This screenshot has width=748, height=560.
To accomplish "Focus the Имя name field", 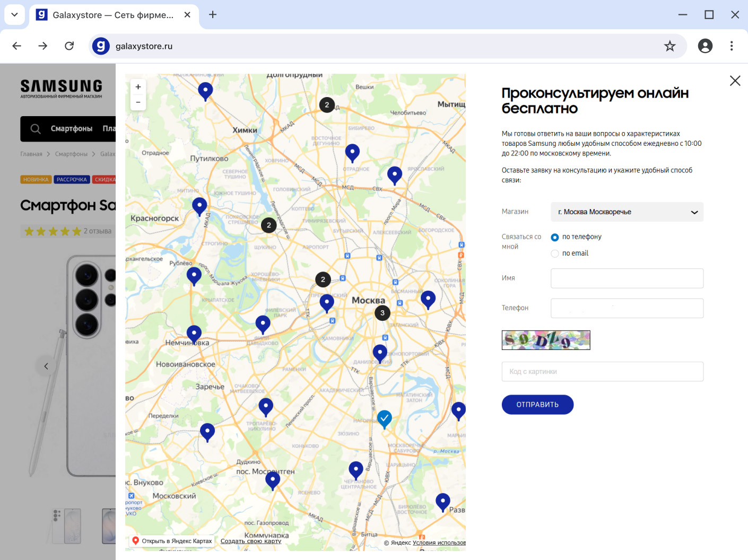I will click(x=627, y=278).
